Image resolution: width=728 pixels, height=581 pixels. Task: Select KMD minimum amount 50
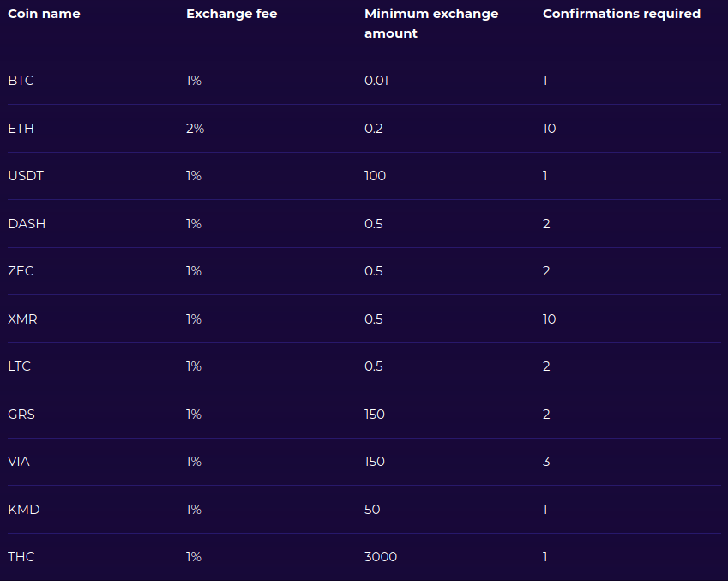coord(372,510)
